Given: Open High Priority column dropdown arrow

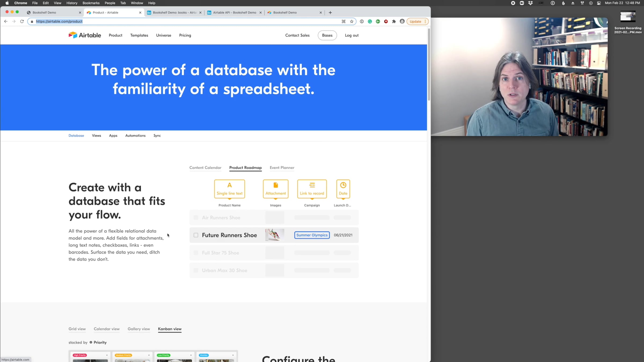Looking at the screenshot, I should [107, 355].
